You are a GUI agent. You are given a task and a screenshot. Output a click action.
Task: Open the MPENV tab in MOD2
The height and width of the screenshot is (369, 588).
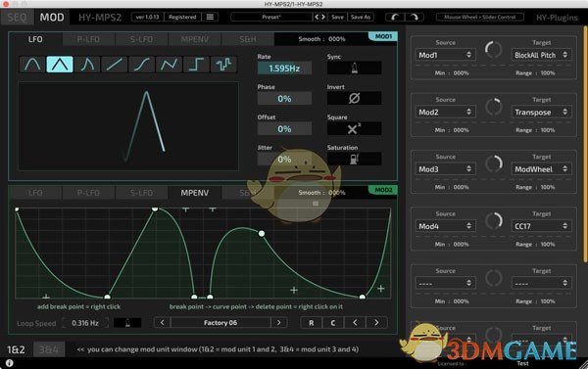pos(195,193)
